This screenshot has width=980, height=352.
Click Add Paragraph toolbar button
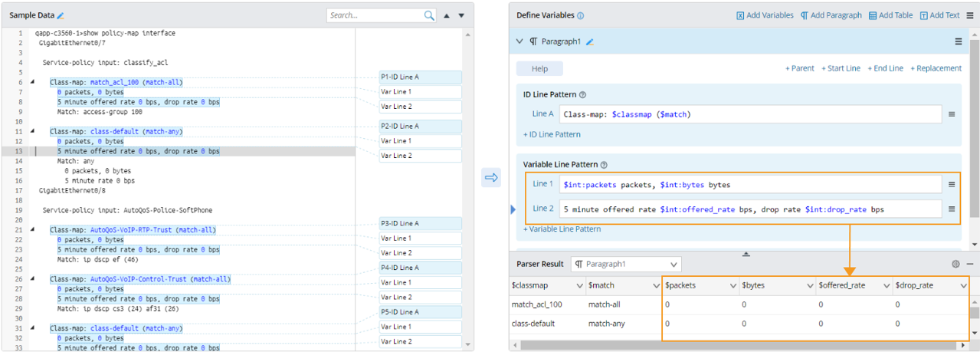click(x=831, y=15)
